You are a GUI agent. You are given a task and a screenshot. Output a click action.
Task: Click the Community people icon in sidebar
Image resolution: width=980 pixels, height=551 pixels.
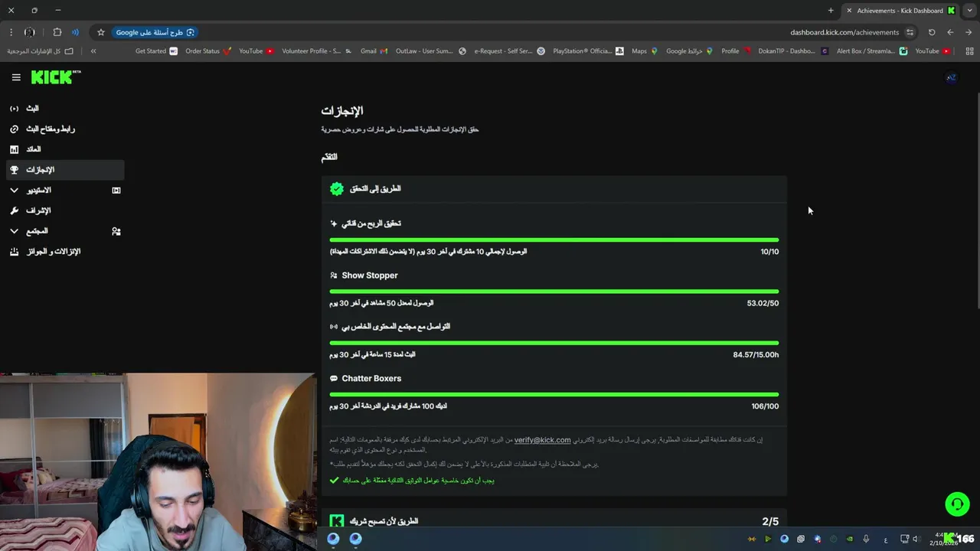click(x=116, y=231)
